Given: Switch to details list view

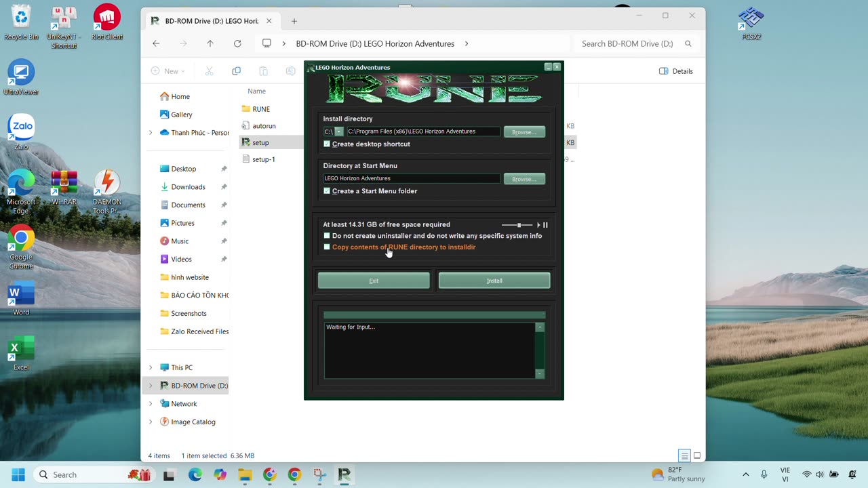Looking at the screenshot, I should tap(684, 455).
